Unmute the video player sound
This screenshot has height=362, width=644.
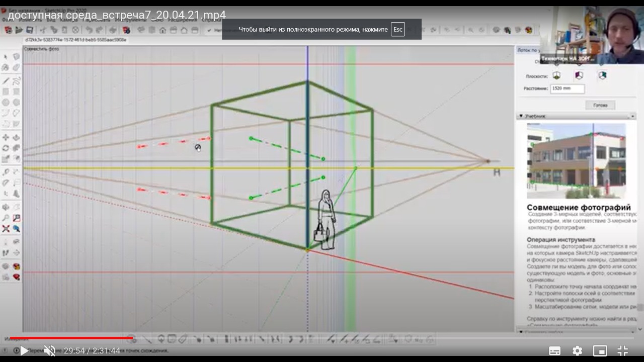49,350
